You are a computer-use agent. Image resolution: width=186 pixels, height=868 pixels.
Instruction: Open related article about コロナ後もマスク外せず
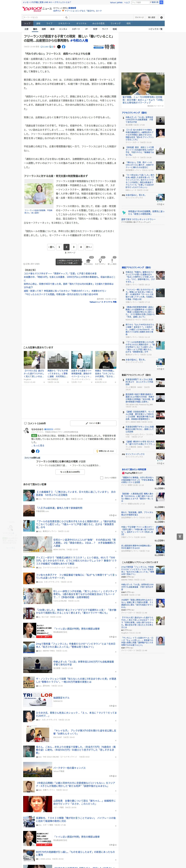pos(60,274)
